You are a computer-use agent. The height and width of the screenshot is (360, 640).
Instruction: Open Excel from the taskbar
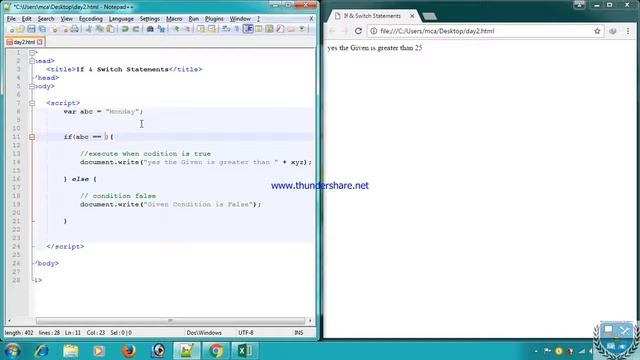pyautogui.click(x=244, y=351)
